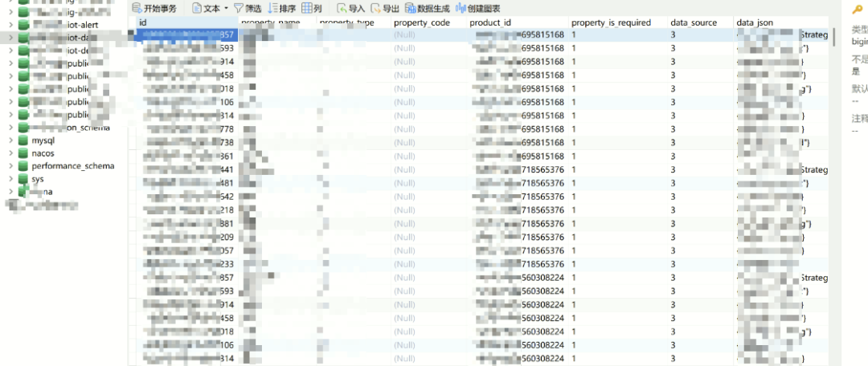The width and height of the screenshot is (868, 366).
Task: Click the performance_schema database cylinder icon
Action: 23,166
